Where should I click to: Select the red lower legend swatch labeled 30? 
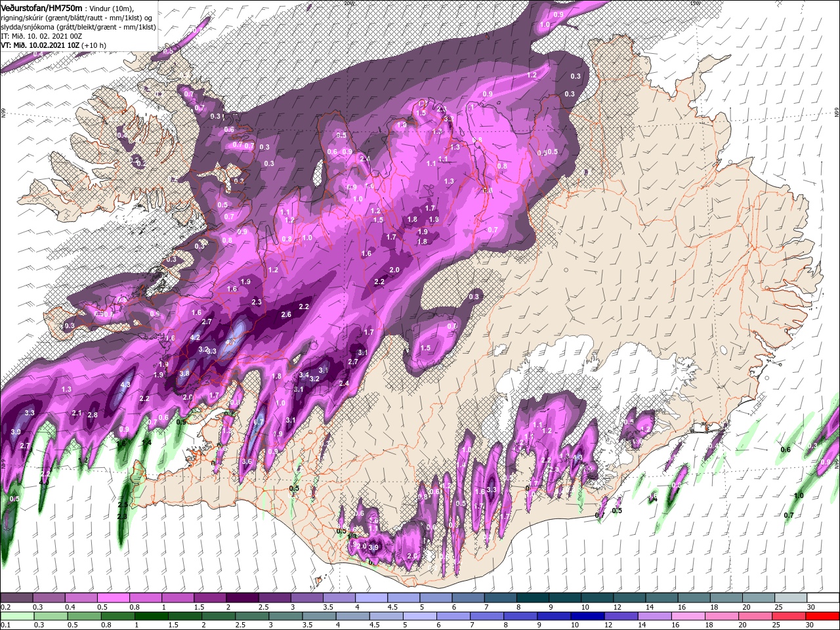823,616
